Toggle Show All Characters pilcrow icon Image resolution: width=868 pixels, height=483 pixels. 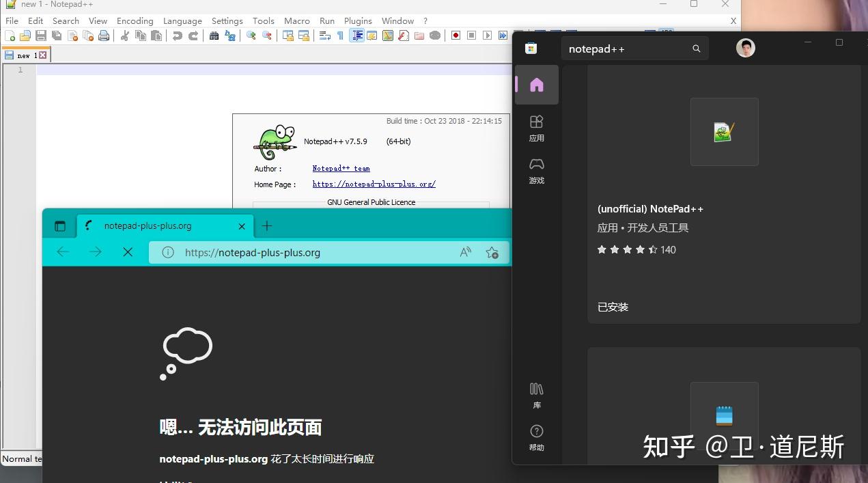tap(340, 36)
